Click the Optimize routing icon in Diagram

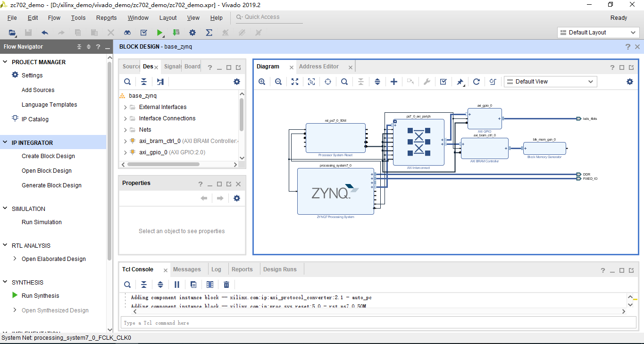[493, 82]
